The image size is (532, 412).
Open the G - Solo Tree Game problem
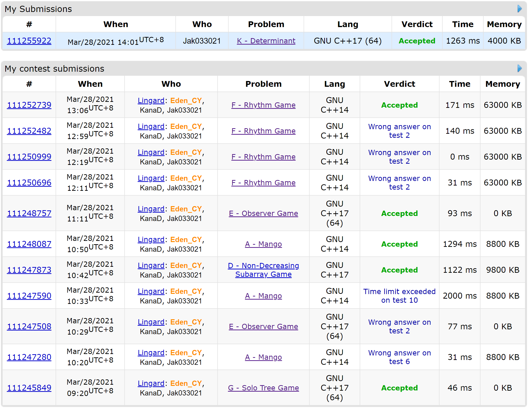click(263, 388)
